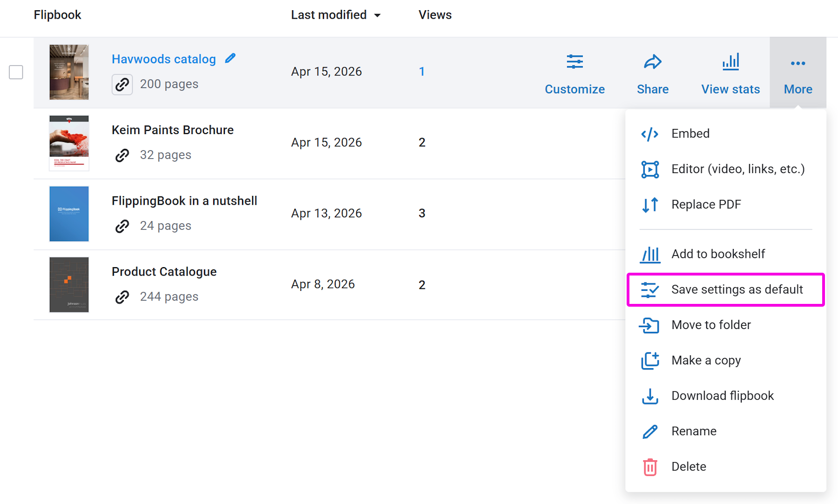
Task: Copy link icon for Havwoods catalog
Action: click(122, 84)
